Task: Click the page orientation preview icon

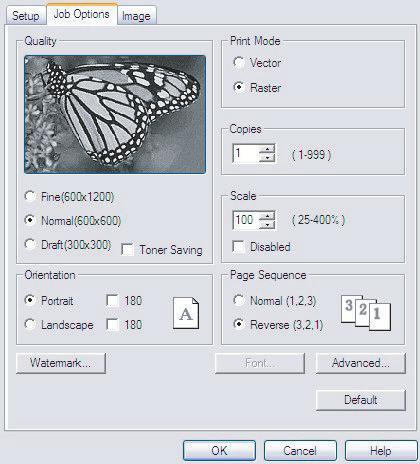Action: coord(186,313)
